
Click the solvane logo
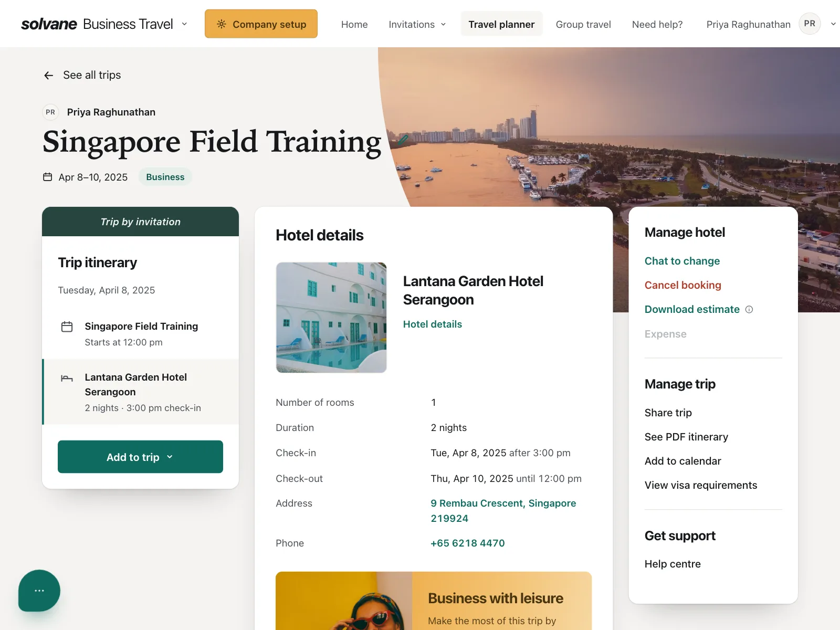coord(49,24)
